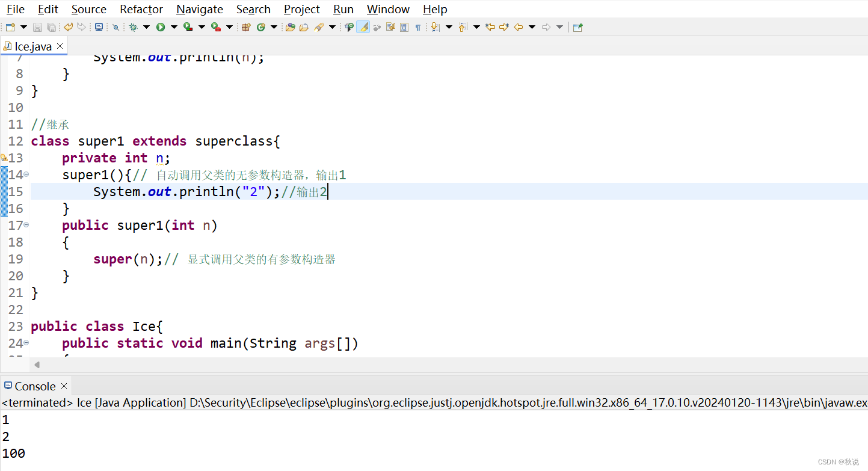This screenshot has height=471, width=868.
Task: Click the Pin Editor icon
Action: 577,27
